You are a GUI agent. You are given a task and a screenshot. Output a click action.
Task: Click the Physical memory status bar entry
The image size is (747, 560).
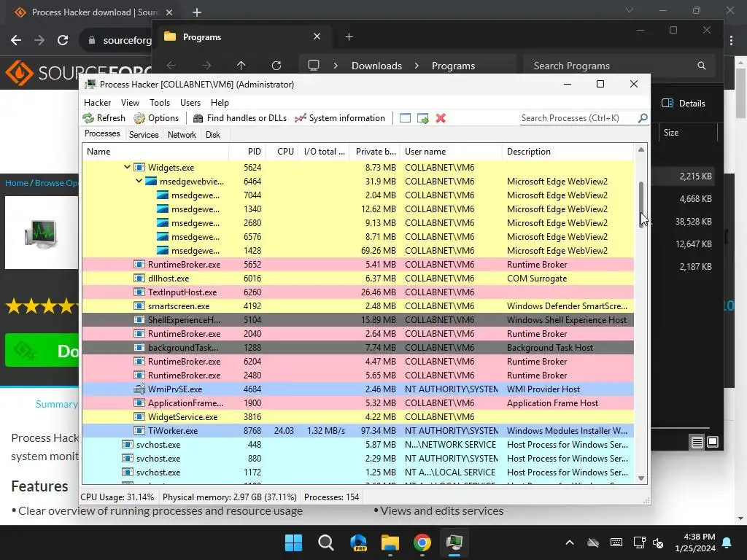click(x=230, y=497)
